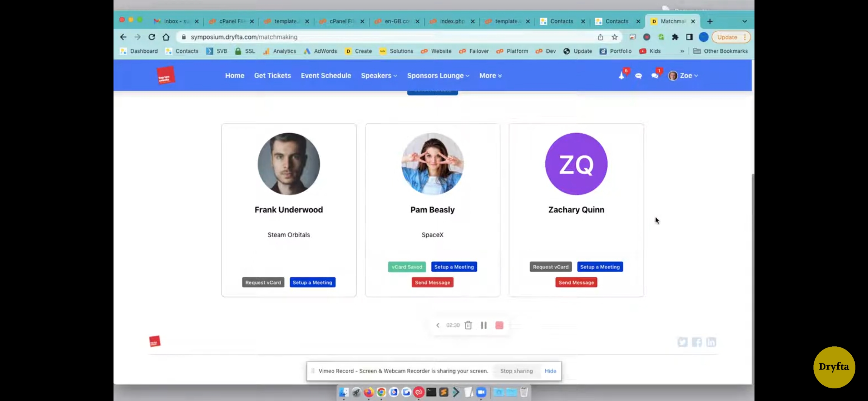Go back with the browser back arrow
868x401 pixels.
coord(123,37)
